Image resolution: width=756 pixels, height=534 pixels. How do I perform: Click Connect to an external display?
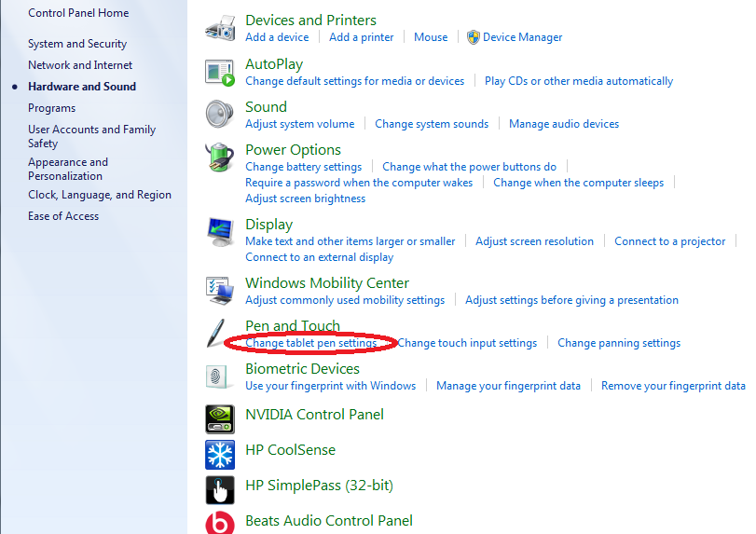point(319,257)
